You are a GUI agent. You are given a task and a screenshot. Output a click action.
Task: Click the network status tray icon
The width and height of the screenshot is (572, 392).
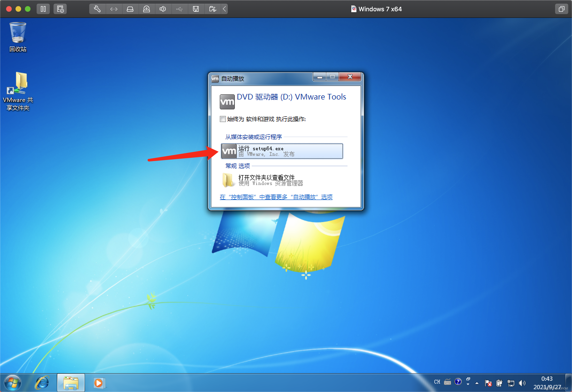[511, 383]
